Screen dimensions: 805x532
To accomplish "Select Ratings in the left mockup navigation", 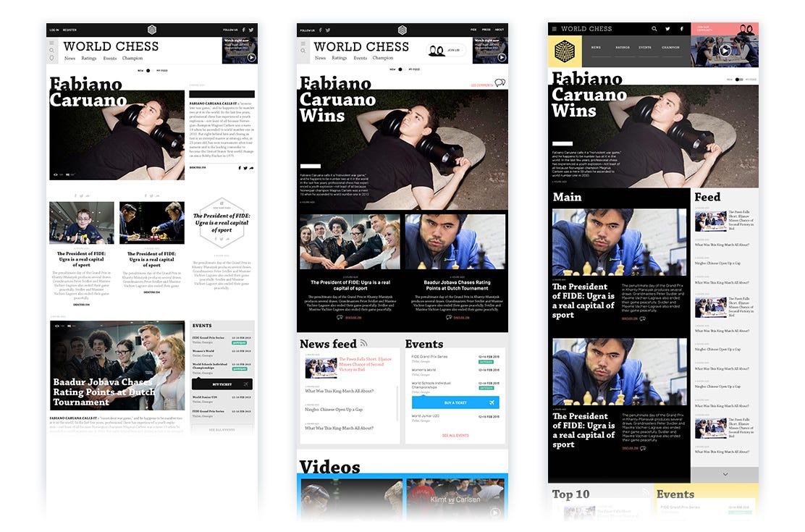I will [x=89, y=58].
